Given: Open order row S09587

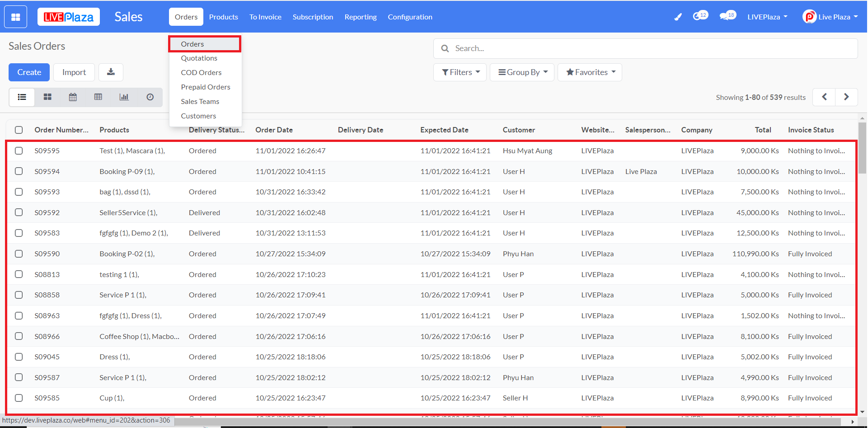Looking at the screenshot, I should (x=432, y=377).
